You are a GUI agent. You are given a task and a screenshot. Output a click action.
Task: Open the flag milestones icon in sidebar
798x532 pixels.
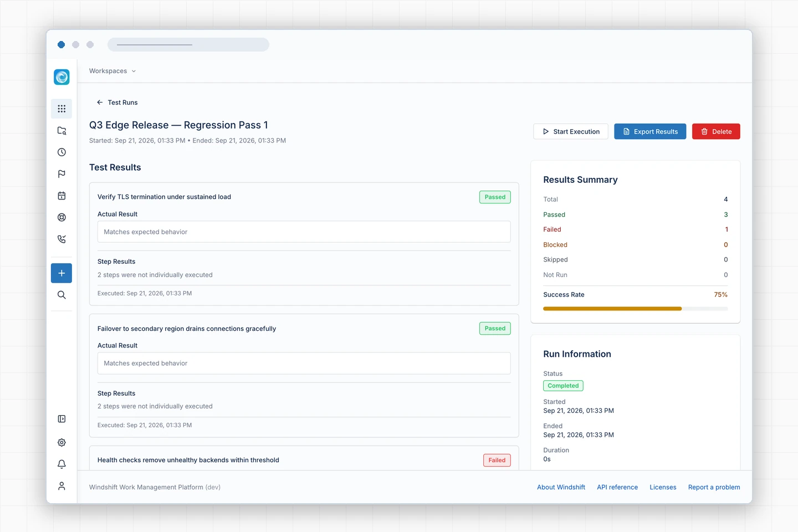point(62,174)
